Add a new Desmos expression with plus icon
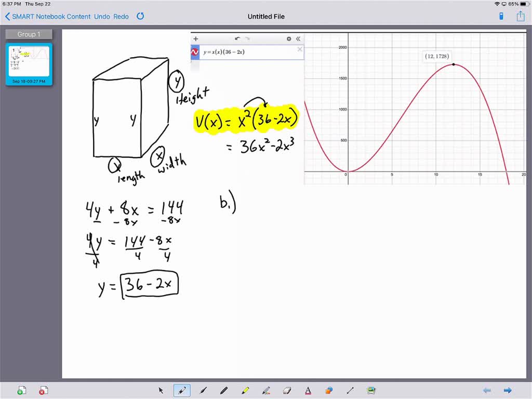Screen dimensions: 532x399 (x=196, y=38)
